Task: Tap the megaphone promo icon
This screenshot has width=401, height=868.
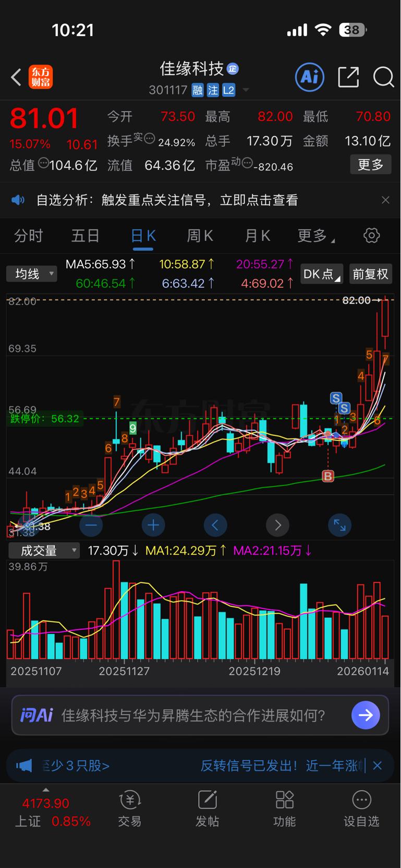Action: point(24,766)
